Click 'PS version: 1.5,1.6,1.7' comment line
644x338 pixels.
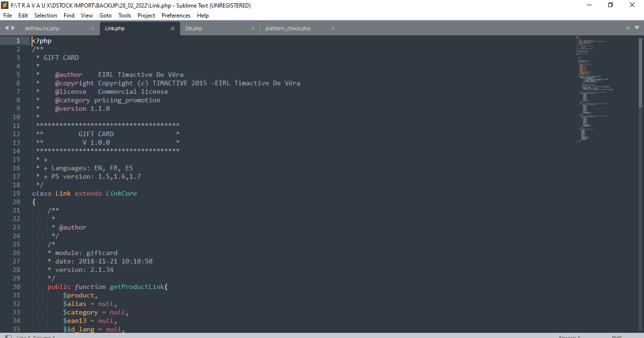pos(96,176)
